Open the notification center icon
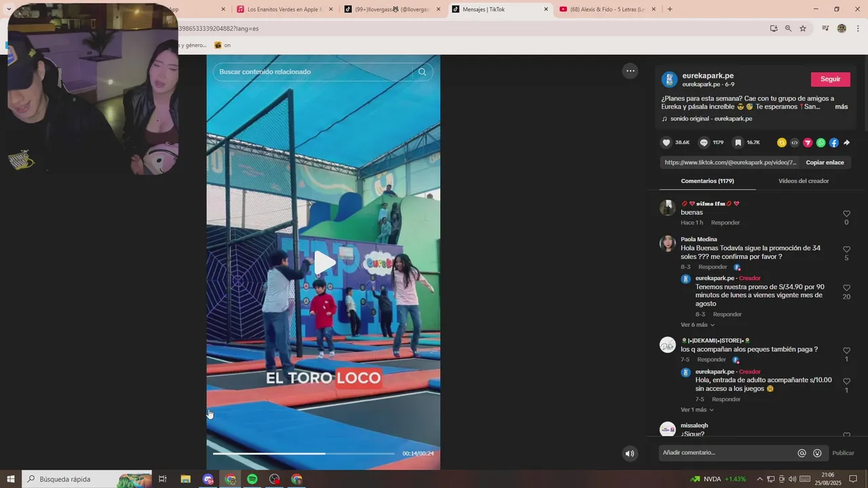 853,479
